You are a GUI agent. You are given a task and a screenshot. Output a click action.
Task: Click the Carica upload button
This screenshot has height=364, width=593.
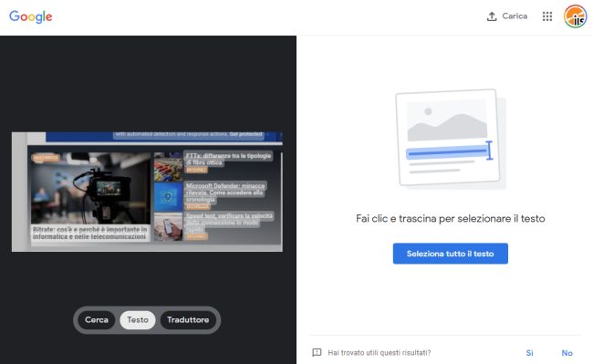[506, 16]
